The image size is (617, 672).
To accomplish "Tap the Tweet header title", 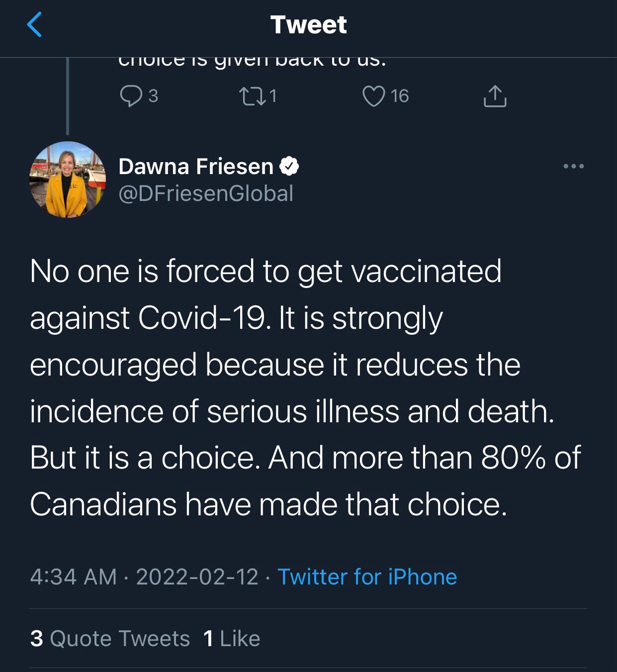I will tap(308, 25).
